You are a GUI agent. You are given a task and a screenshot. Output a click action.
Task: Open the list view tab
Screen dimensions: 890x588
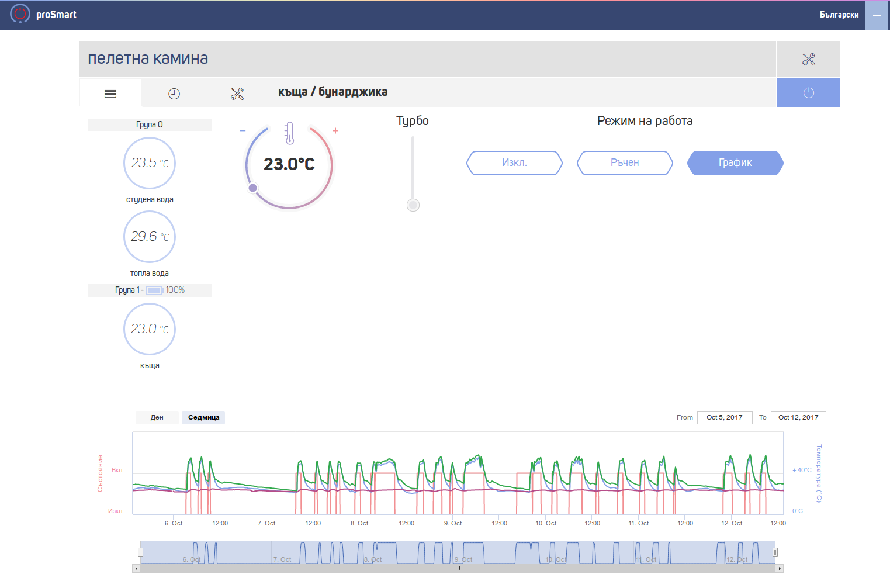click(110, 94)
